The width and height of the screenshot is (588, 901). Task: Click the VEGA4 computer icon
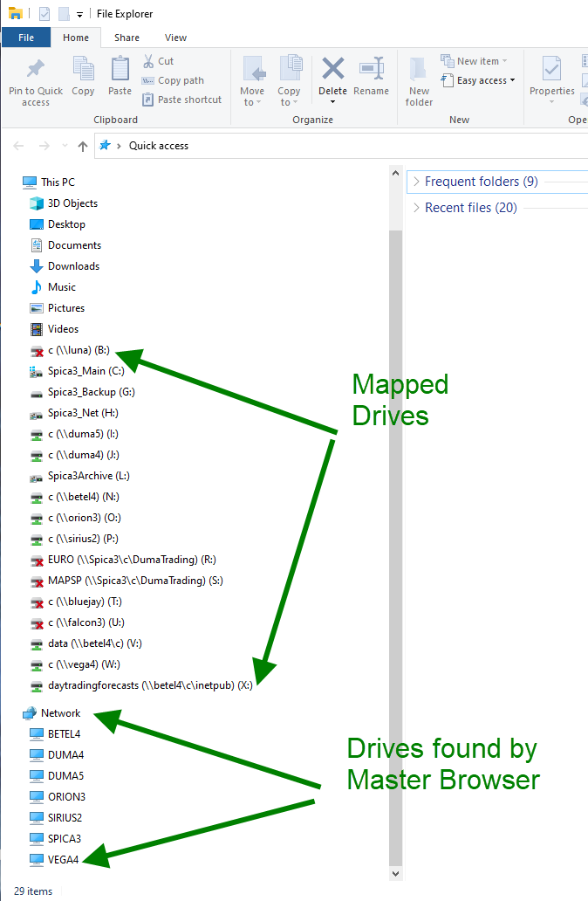point(37,860)
